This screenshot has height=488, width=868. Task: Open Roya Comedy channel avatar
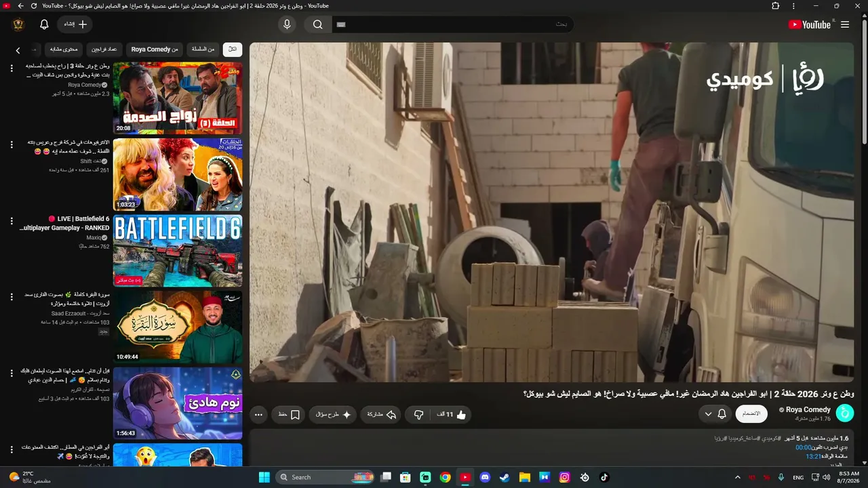coord(845,413)
